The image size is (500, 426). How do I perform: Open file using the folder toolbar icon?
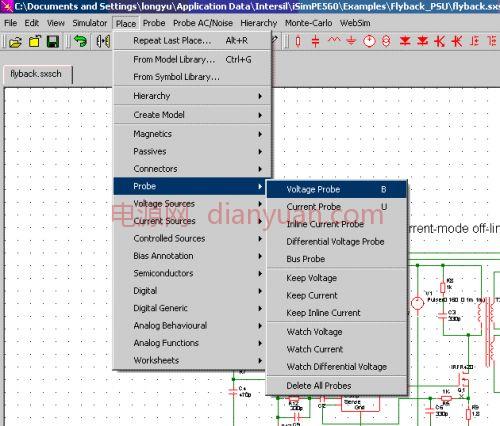15,41
